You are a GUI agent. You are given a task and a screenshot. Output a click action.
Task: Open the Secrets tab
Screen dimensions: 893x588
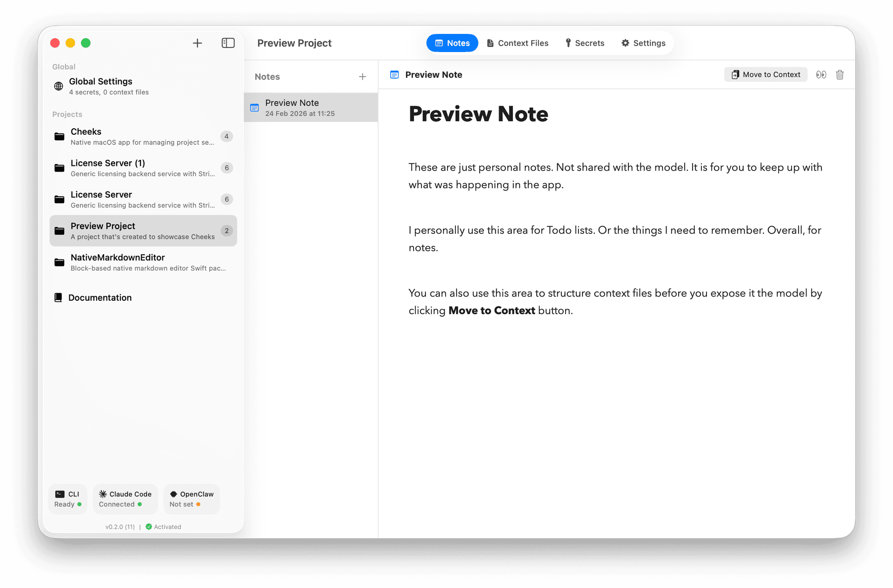584,43
